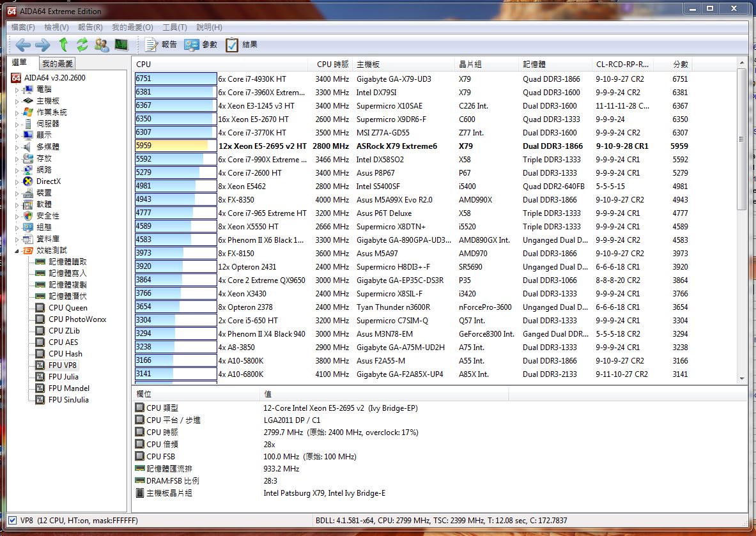Expand the 作業系統 tree node arrow
The width and height of the screenshot is (756, 536).
click(x=17, y=113)
